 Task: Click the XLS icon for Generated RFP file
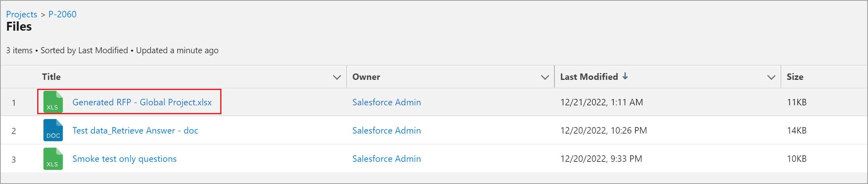click(x=53, y=102)
